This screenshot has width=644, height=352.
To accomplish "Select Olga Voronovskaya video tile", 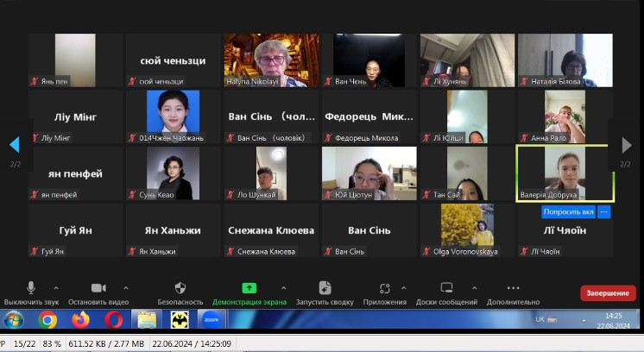I will point(467,230).
